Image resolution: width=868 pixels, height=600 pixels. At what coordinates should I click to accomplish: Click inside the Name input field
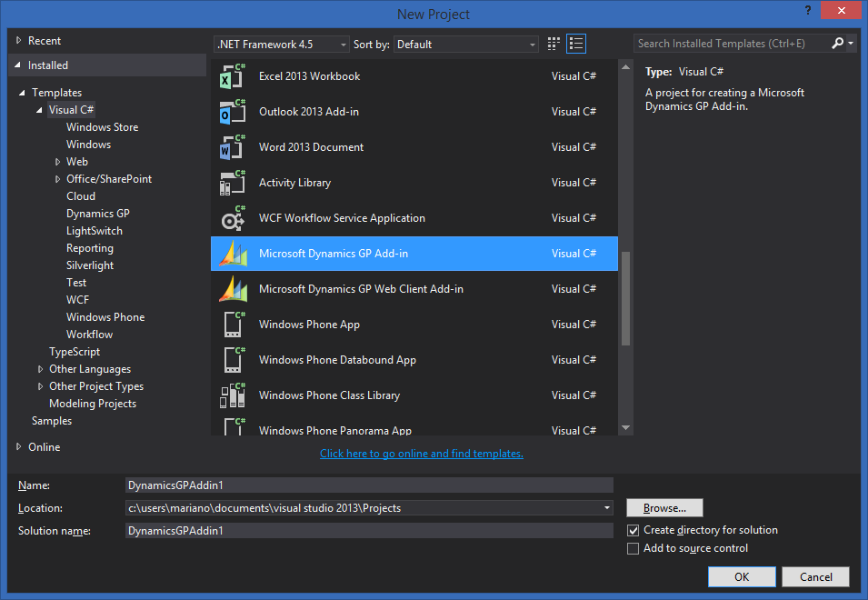coord(364,485)
